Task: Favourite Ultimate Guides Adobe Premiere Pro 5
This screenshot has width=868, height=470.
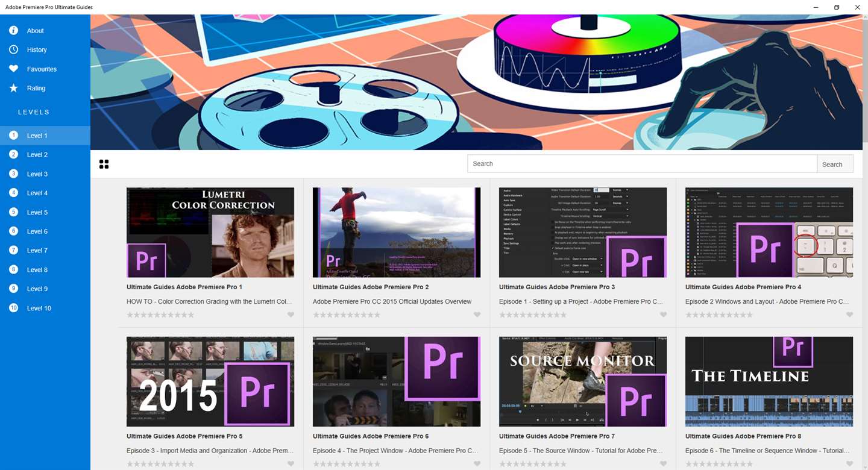Action: pos(291,464)
